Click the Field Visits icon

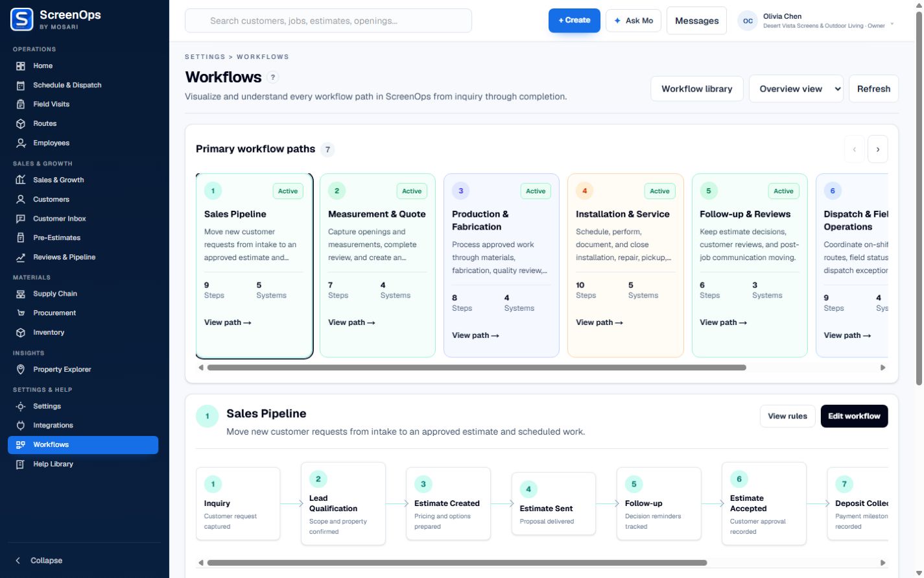pyautogui.click(x=21, y=104)
